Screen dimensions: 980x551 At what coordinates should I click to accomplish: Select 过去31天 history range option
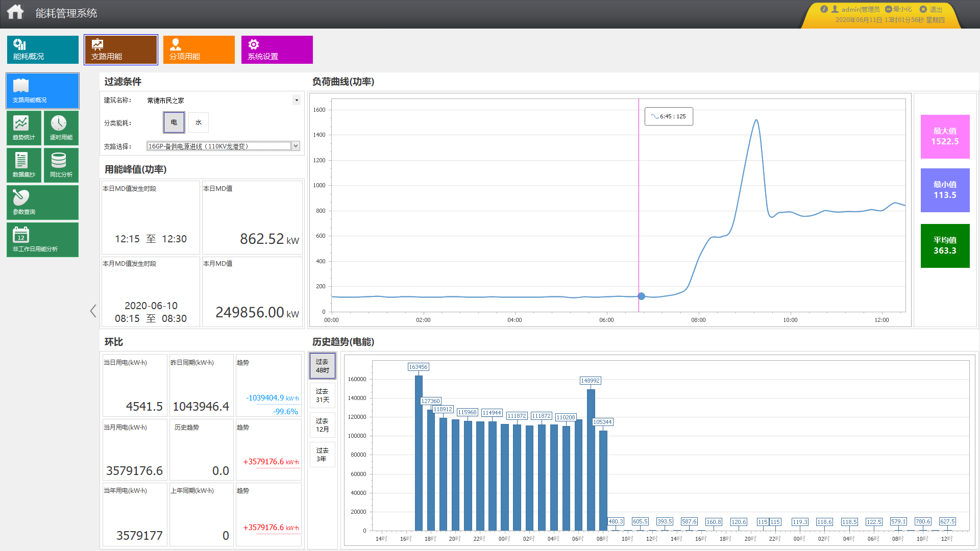coord(322,395)
